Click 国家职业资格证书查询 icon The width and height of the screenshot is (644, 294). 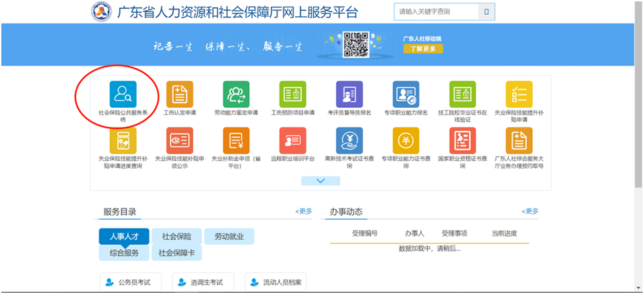click(x=462, y=140)
